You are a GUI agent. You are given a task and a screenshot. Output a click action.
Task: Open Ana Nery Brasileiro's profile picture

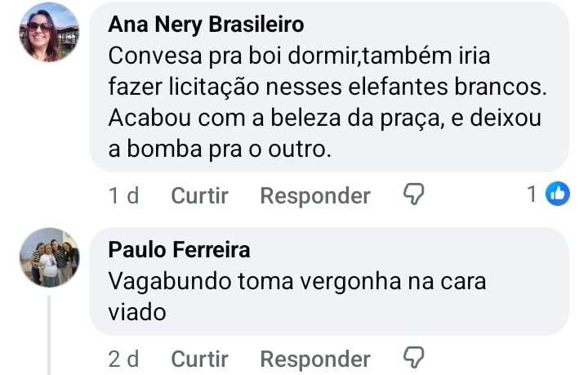click(49, 32)
